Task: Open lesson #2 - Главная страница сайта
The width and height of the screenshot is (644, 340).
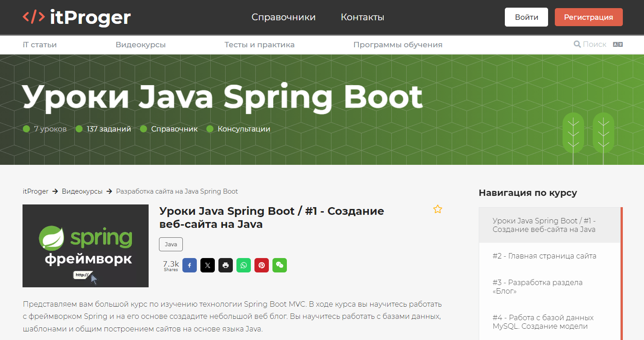Action: click(544, 256)
